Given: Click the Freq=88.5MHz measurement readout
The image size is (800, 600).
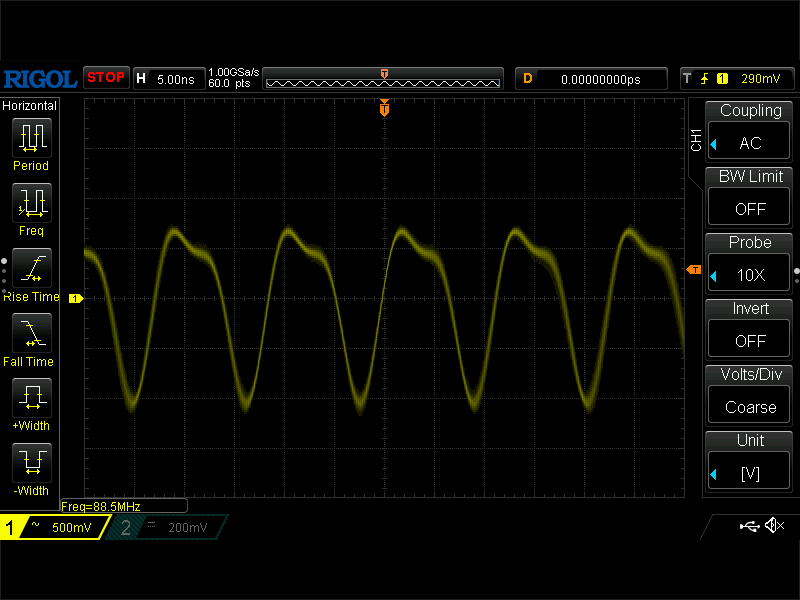Looking at the screenshot, I should (123, 506).
